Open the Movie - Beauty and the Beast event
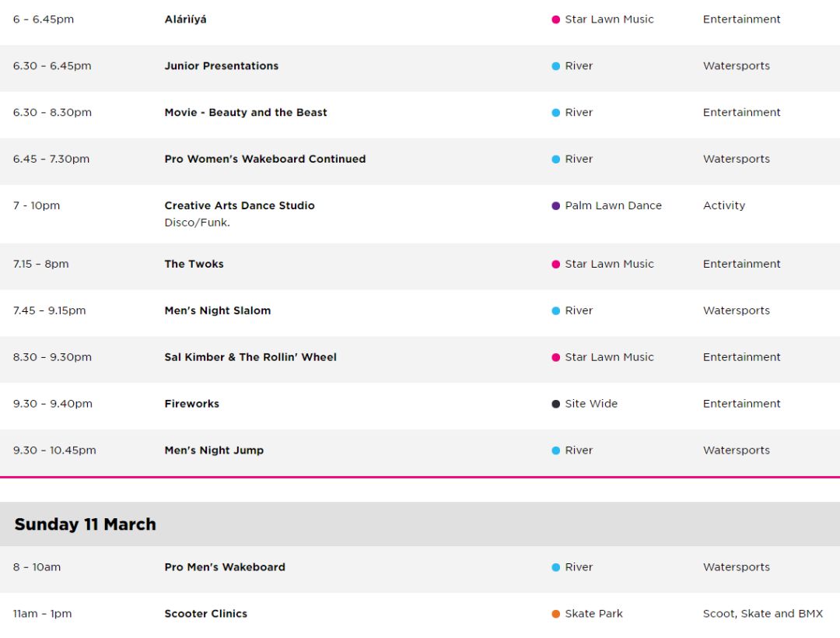This screenshot has height=638, width=840. (x=245, y=113)
